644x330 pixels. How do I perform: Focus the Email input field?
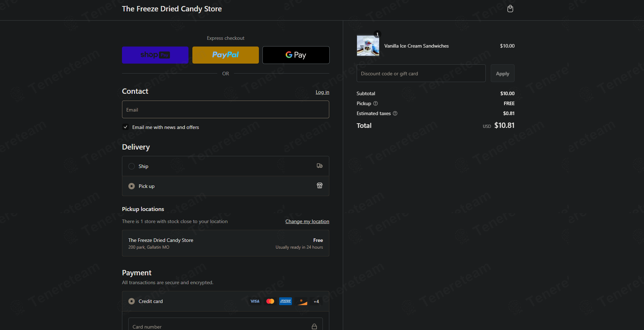tap(225, 109)
